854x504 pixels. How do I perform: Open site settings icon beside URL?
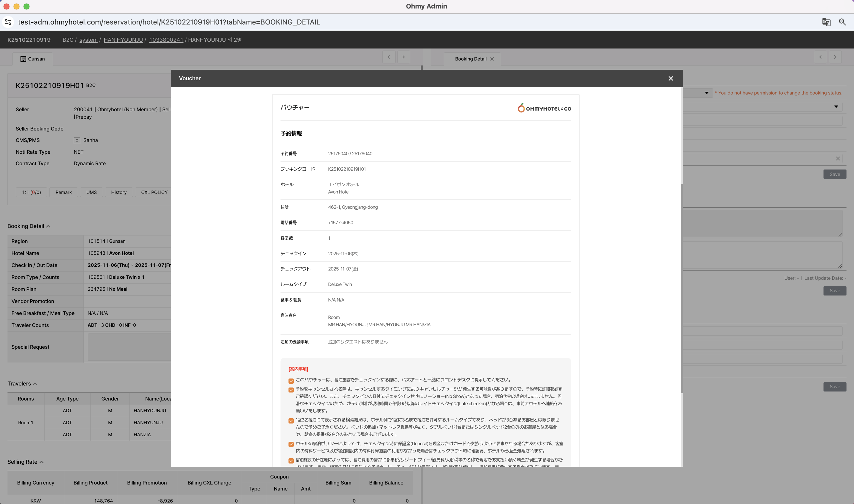pos(8,22)
